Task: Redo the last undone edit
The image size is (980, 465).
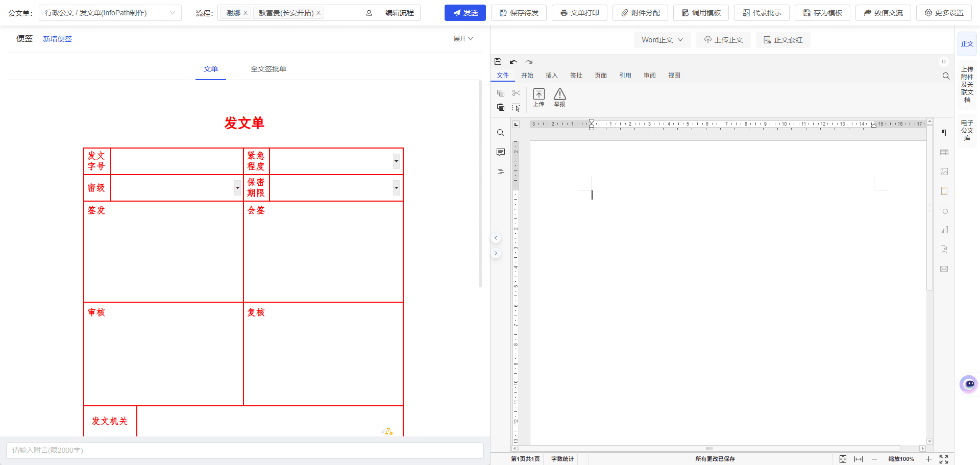Action: (x=529, y=62)
